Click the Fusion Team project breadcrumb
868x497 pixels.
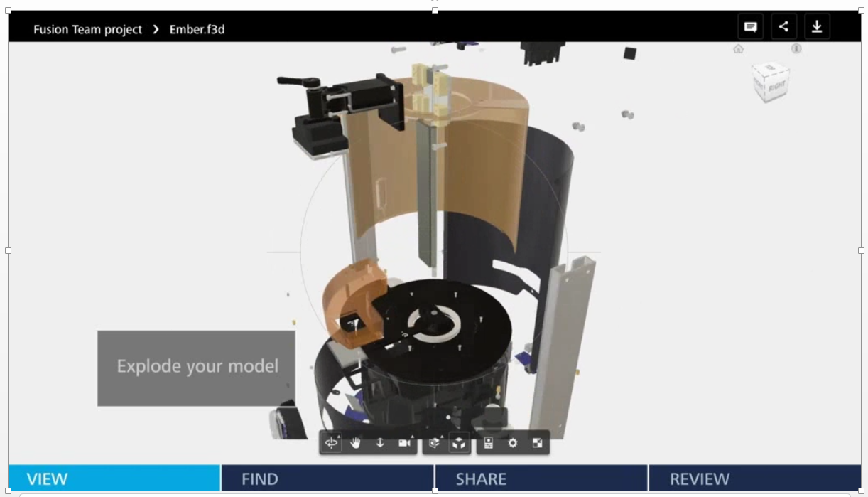point(87,29)
